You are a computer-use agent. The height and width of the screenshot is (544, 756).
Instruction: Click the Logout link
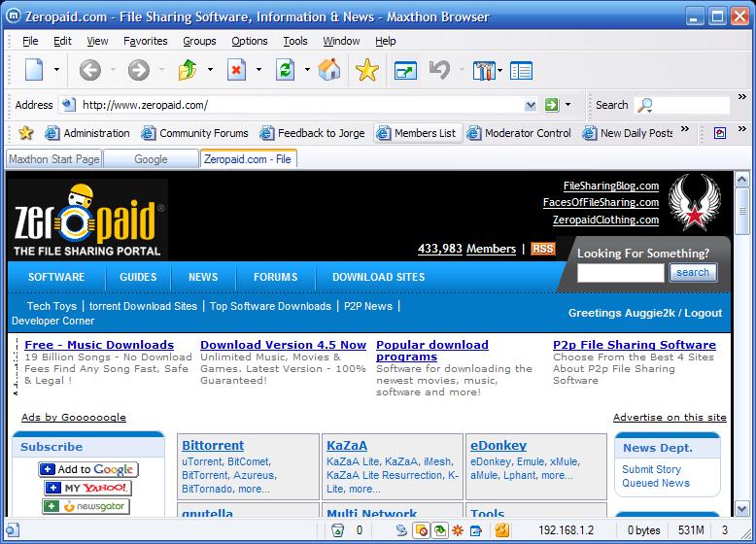(x=703, y=313)
